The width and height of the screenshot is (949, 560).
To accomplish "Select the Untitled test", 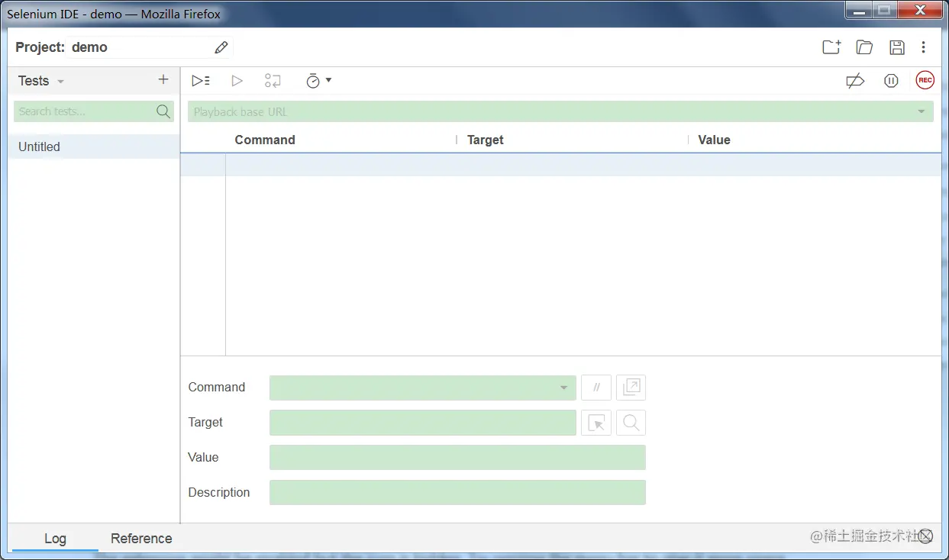I will pos(94,146).
